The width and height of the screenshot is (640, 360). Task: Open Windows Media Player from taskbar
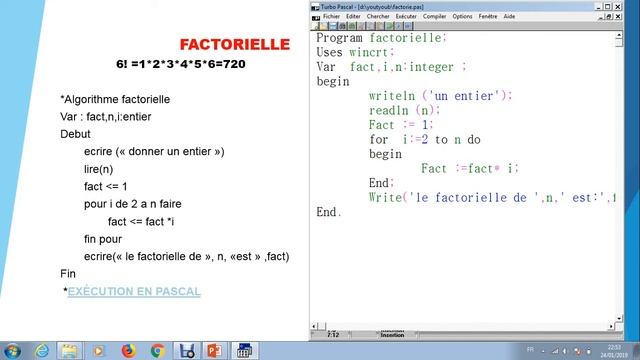[98, 351]
